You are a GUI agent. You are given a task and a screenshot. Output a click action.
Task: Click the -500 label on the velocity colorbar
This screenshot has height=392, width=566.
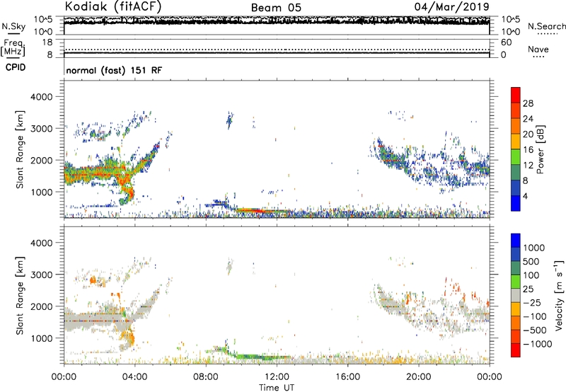(x=535, y=330)
